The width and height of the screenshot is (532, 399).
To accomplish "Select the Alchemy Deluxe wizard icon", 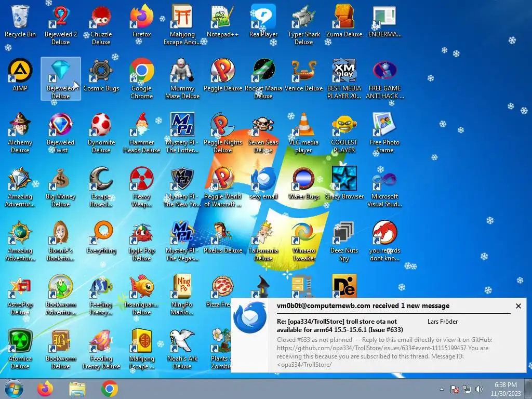I will click(x=20, y=132).
